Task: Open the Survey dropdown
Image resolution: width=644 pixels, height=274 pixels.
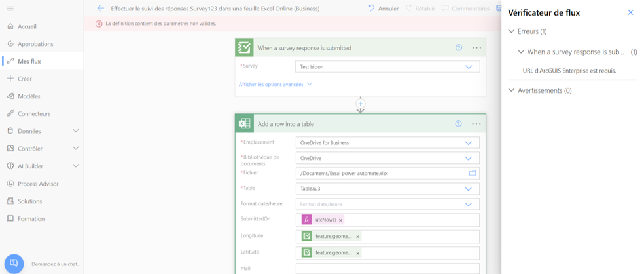Action: pos(469,67)
